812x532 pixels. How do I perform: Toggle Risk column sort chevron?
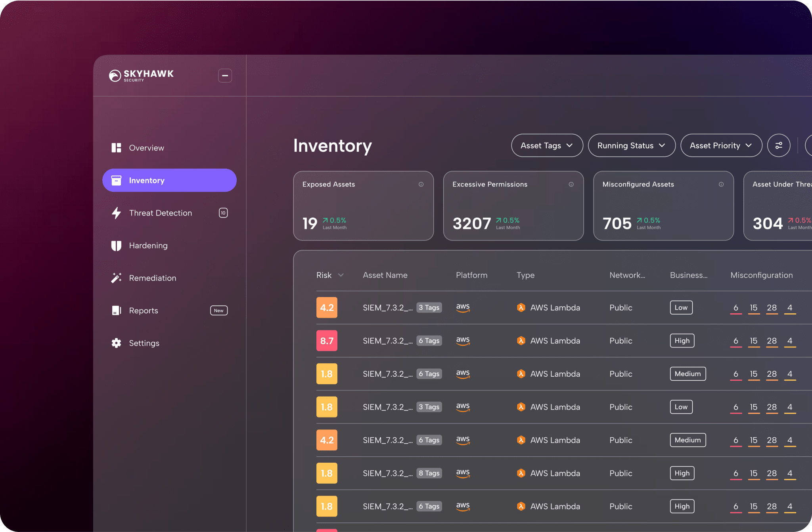click(341, 275)
